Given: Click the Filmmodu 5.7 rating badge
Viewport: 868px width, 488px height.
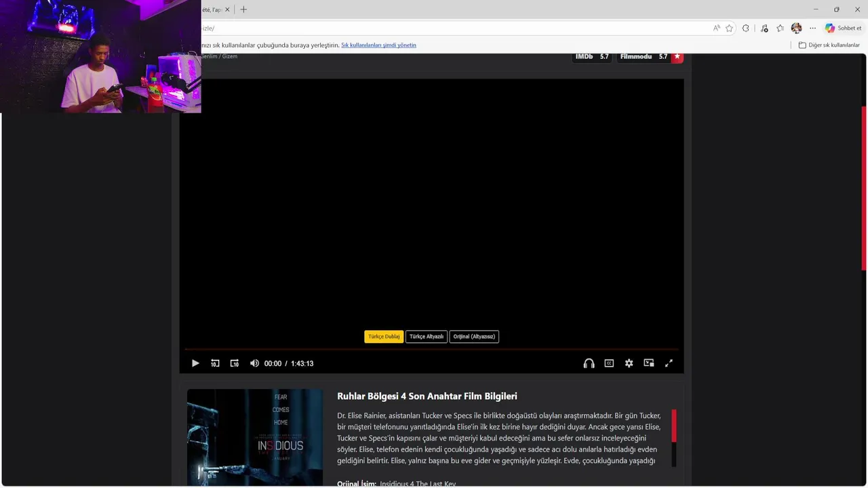Looking at the screenshot, I should 644,57.
